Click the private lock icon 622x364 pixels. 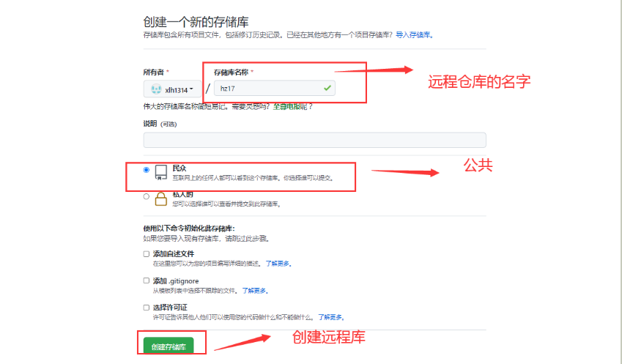160,198
